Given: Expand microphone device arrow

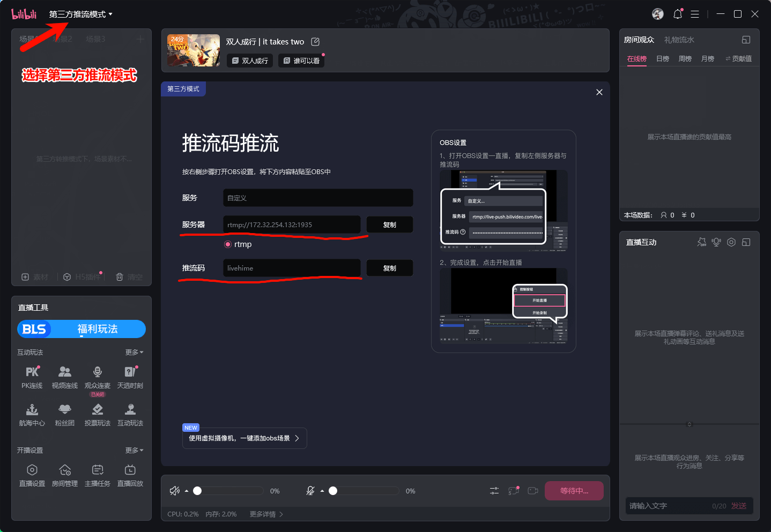Looking at the screenshot, I should tap(322, 491).
